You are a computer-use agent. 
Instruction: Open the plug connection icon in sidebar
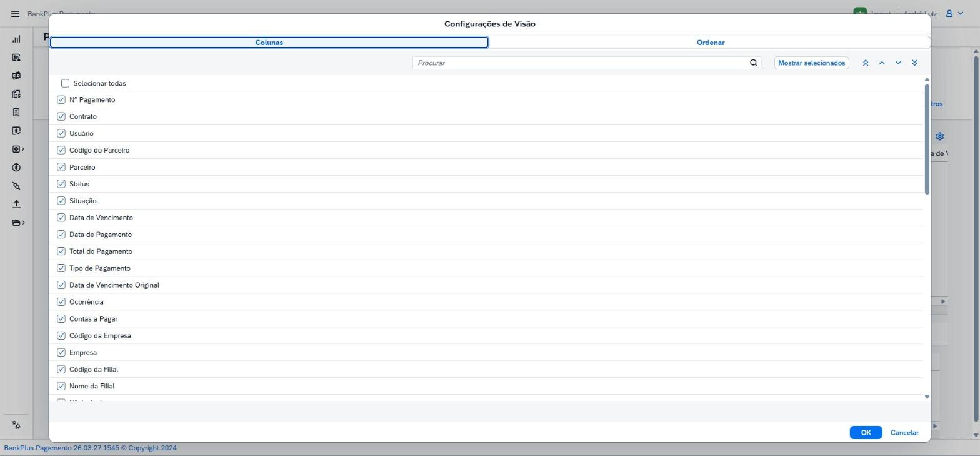point(16,186)
